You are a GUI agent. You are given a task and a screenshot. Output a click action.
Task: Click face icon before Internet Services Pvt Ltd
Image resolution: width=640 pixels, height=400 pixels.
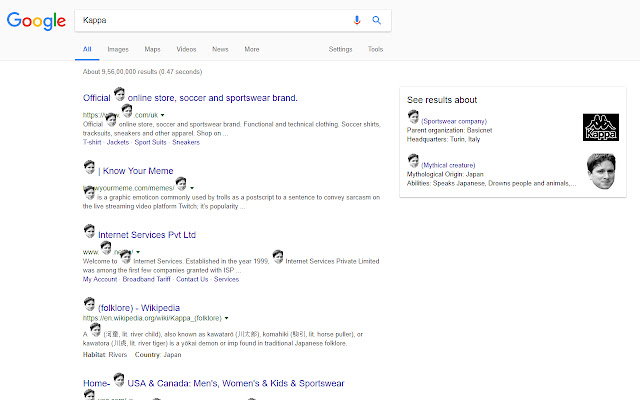(x=89, y=232)
